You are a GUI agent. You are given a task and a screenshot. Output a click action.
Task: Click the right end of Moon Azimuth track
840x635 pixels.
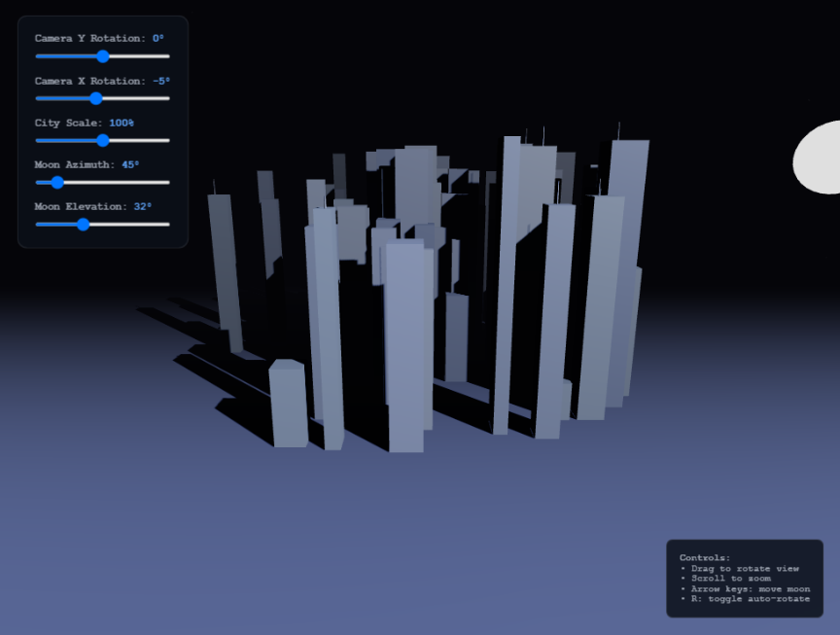[x=168, y=182]
